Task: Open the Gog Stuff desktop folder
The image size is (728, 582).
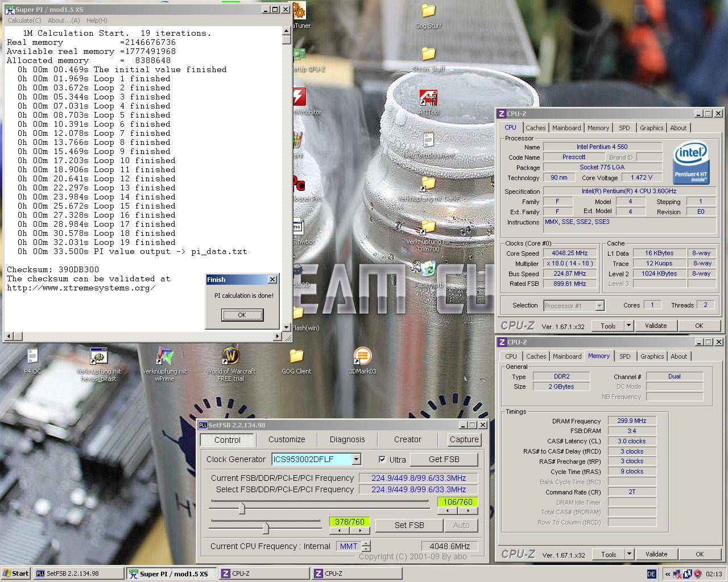Action: [428, 11]
